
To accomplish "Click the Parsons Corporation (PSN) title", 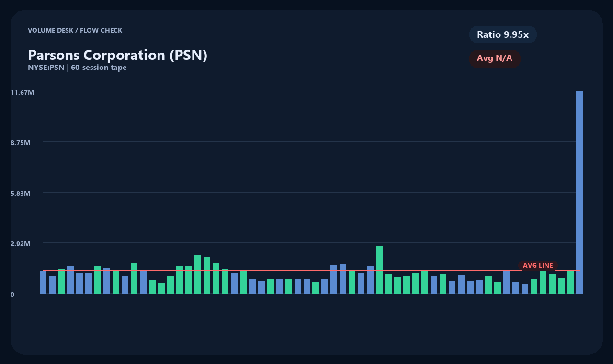I will [117, 55].
